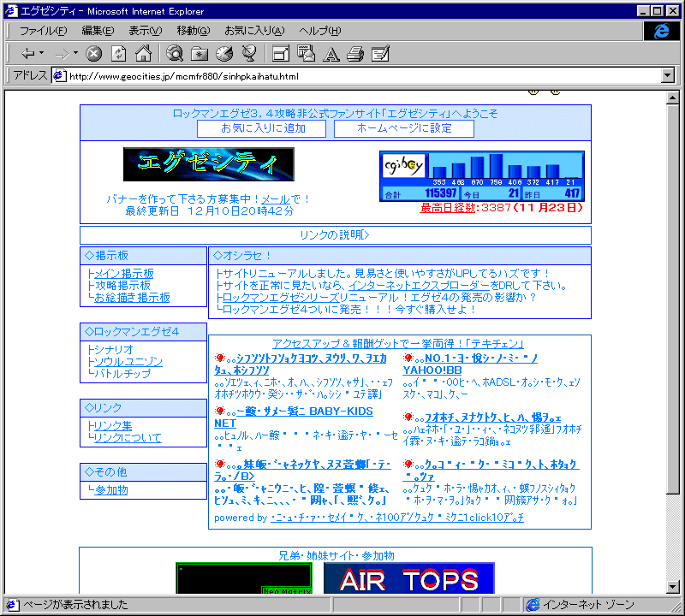This screenshot has width=685, height=616.
Task: Expand the address bar URL dropdown
Action: click(x=667, y=75)
